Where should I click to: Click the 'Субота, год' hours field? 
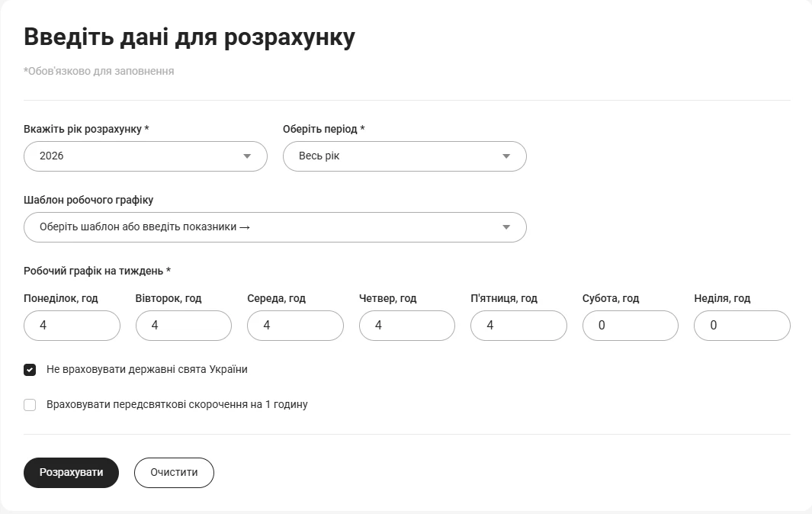coord(630,326)
